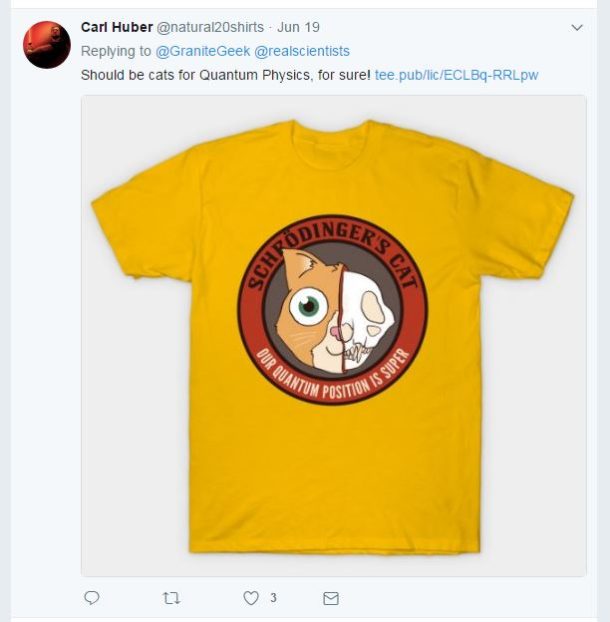This screenshot has height=622, width=610.
Task: Click the orange cat's green eye
Action: click(311, 304)
